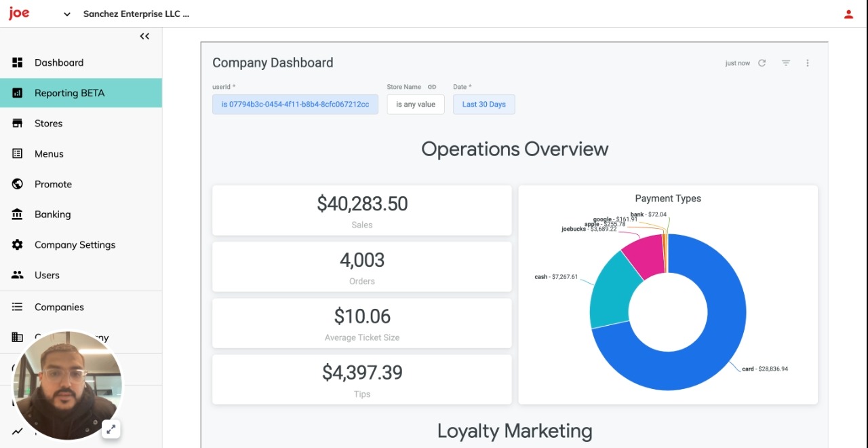This screenshot has width=868, height=448.
Task: Click the Payment Types chart title
Action: [668, 198]
